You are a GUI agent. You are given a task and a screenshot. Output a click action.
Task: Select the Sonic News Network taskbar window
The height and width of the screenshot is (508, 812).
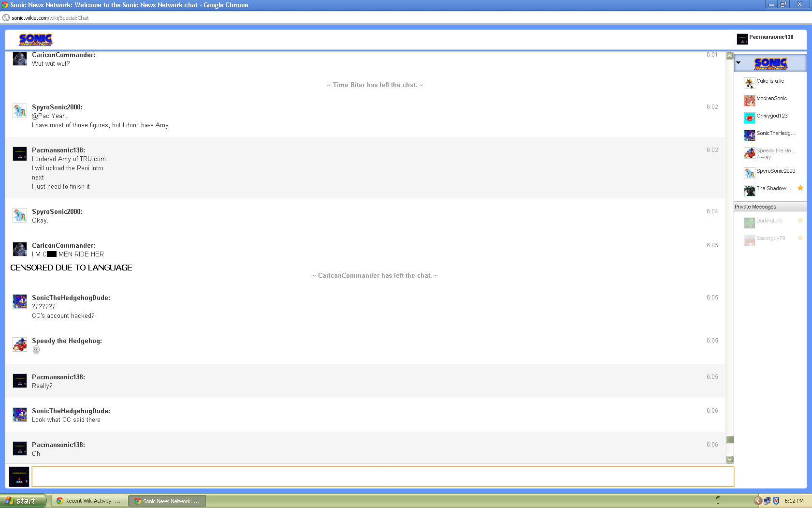click(167, 501)
